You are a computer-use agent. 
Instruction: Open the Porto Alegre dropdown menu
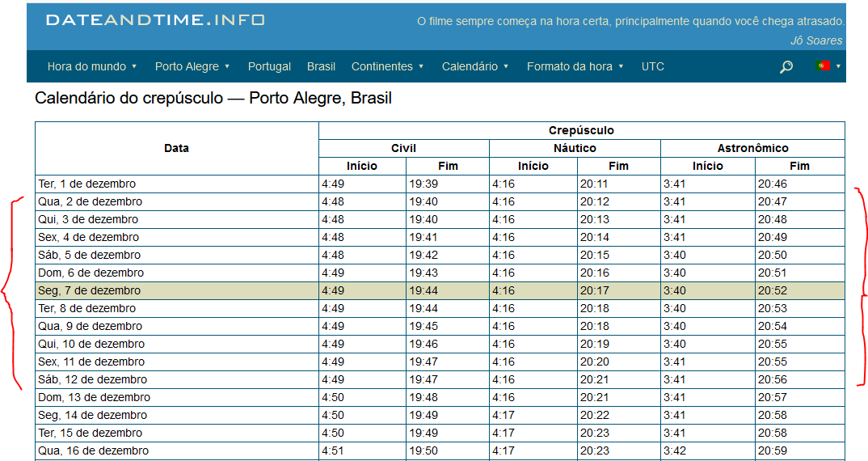pos(192,66)
